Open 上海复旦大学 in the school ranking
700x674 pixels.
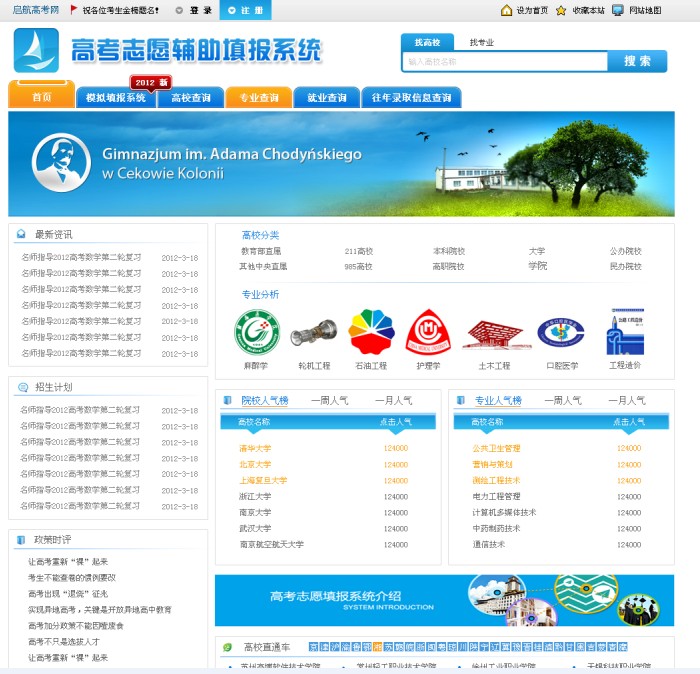263,480
